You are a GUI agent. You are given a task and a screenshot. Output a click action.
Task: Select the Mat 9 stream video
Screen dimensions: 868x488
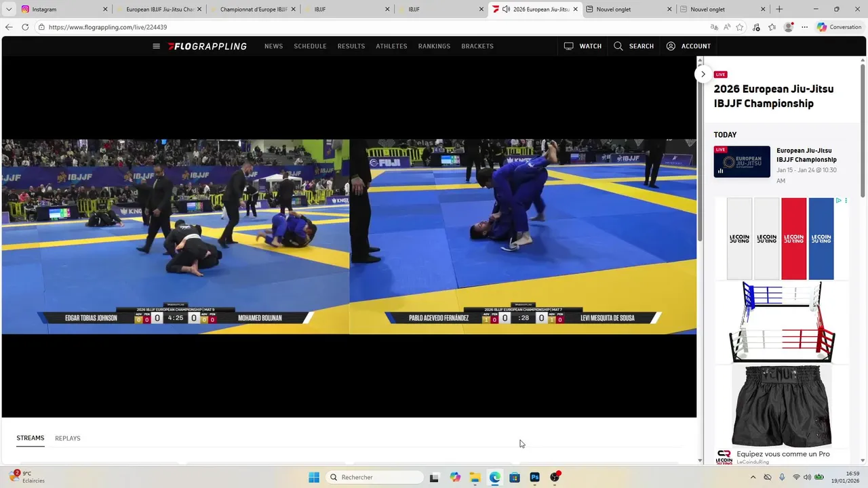click(176, 237)
